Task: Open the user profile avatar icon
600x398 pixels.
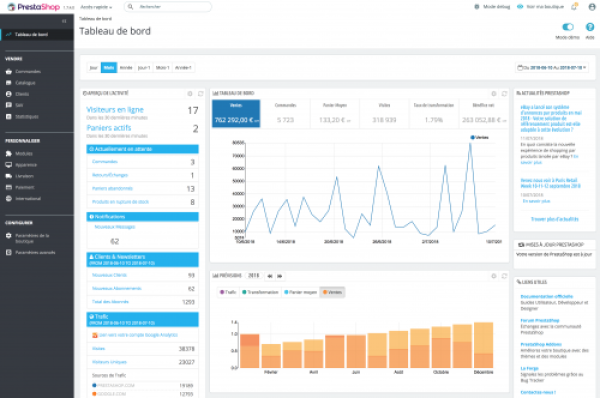Action: (592, 7)
